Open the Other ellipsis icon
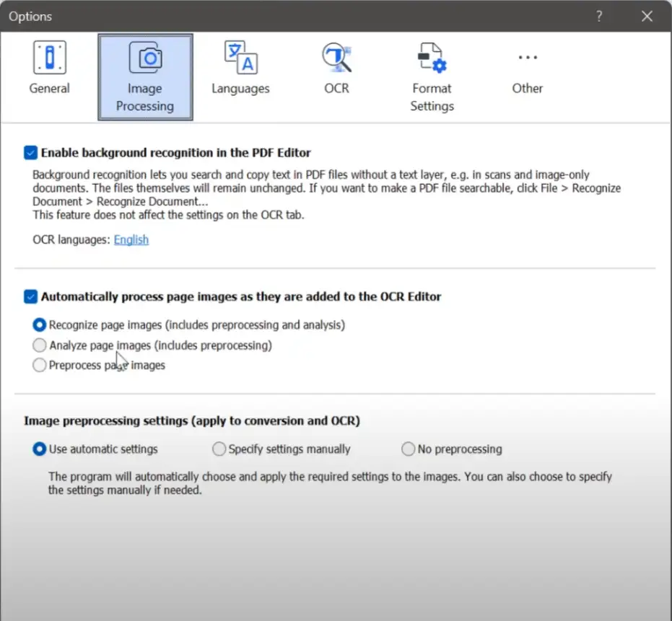The height and width of the screenshot is (621, 672). point(528,58)
